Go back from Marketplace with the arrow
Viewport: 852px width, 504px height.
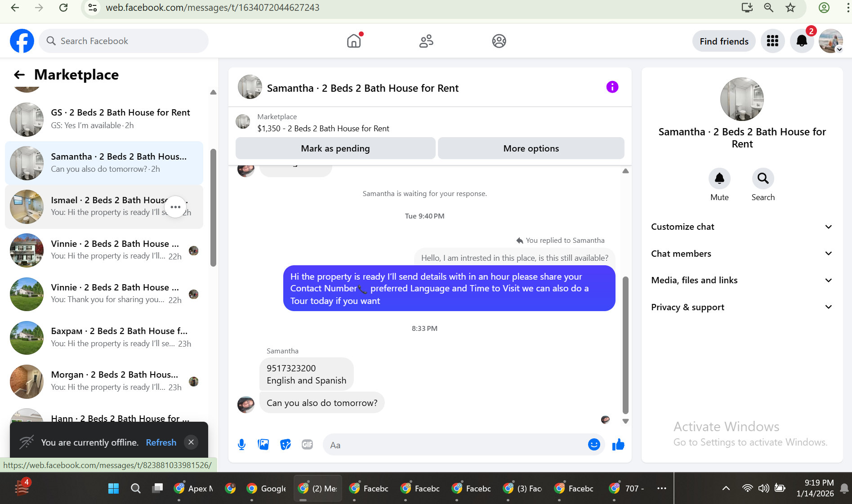point(19,75)
